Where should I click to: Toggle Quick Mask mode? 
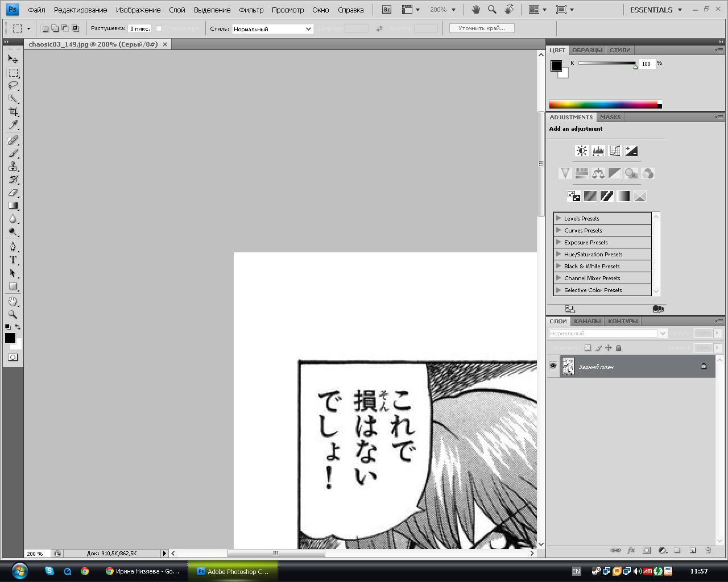click(x=13, y=357)
